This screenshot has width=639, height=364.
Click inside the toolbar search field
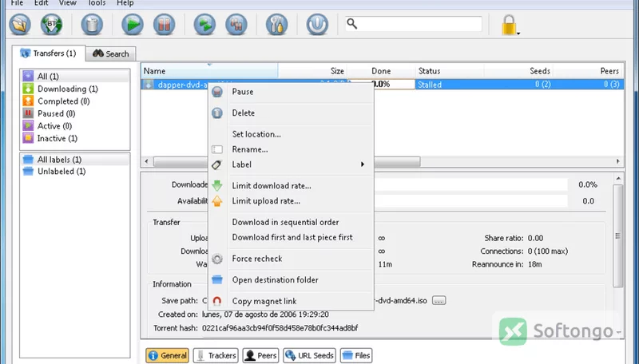(414, 24)
